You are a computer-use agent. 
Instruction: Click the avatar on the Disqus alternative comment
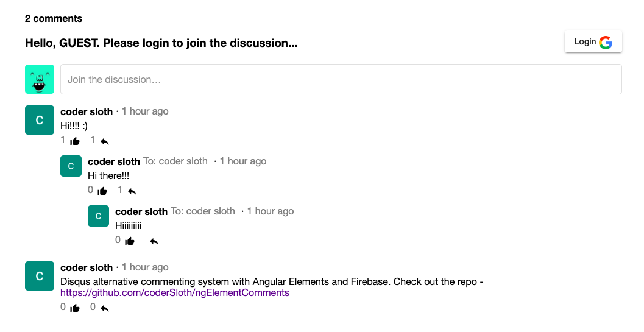(x=40, y=276)
